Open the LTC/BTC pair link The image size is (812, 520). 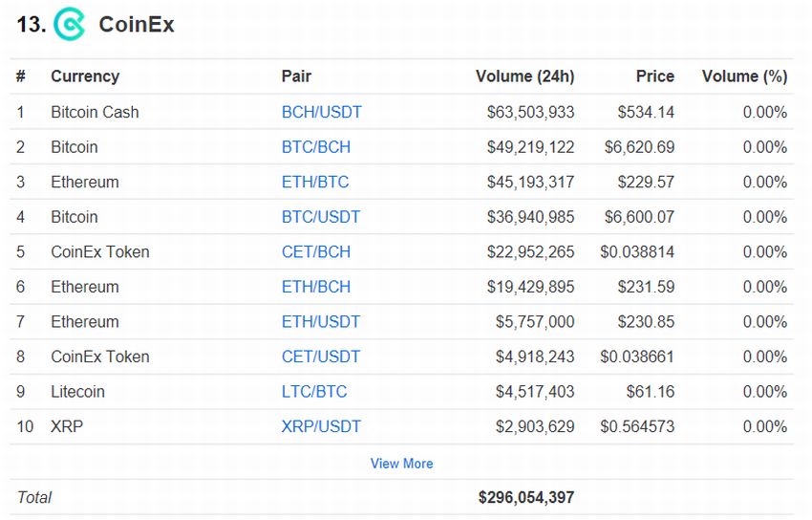click(x=314, y=392)
